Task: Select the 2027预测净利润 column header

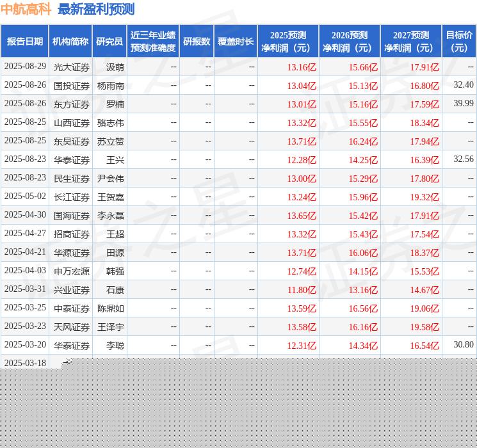Action: [x=411, y=42]
